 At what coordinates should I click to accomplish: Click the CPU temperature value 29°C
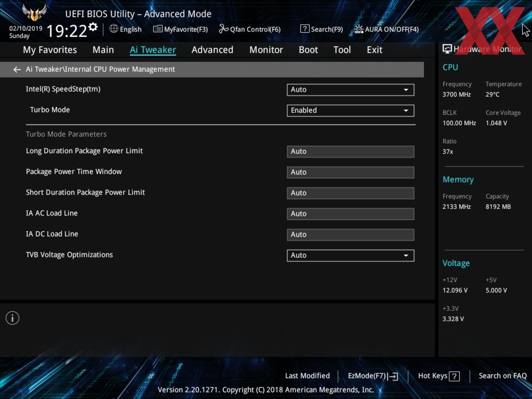pos(492,95)
